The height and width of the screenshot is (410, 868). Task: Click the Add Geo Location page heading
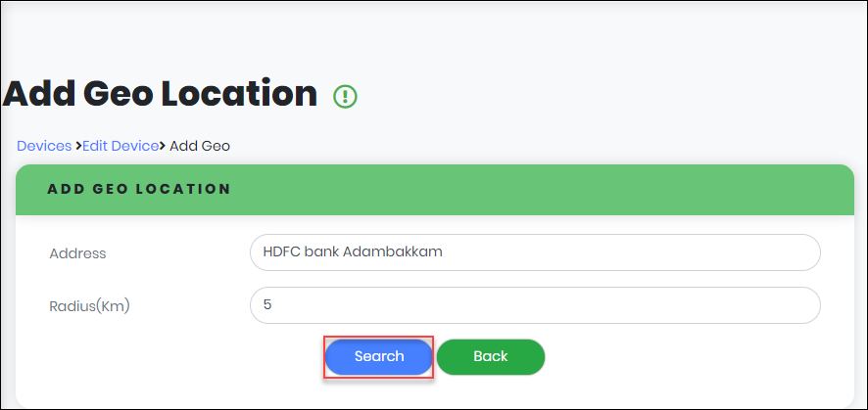click(x=161, y=94)
